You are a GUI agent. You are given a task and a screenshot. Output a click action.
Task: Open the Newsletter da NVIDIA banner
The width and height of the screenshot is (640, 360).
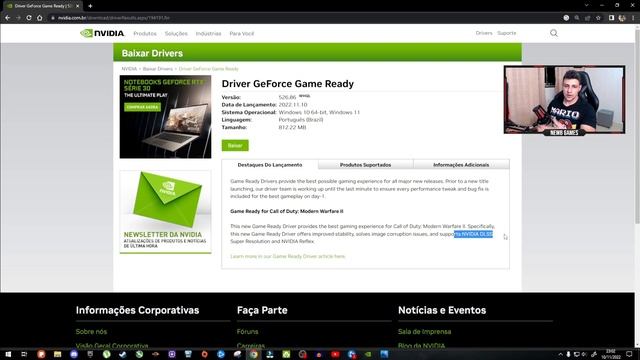click(x=165, y=212)
